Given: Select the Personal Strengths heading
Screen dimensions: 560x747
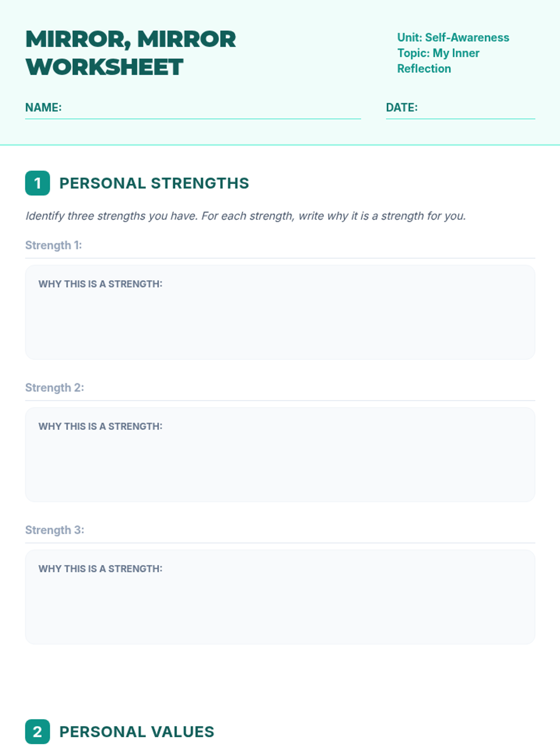Looking at the screenshot, I should click(154, 183).
